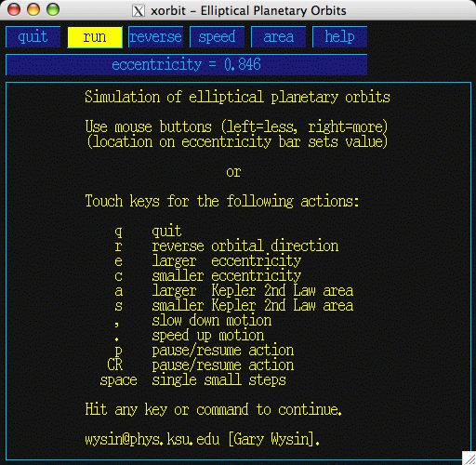This screenshot has height=465, width=476.
Task: Click the window resize grip in the corner
Action: point(469,458)
